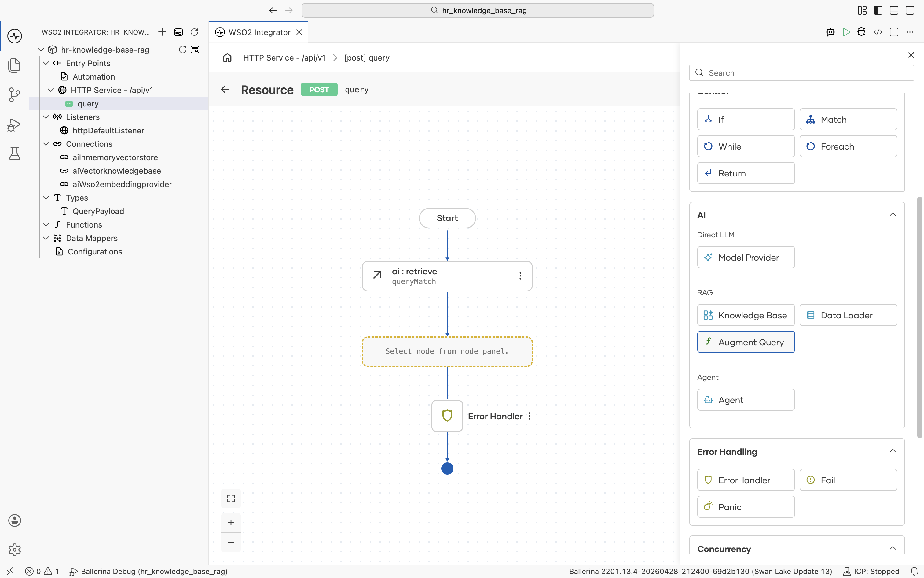Collapse the Listeners section
The width and height of the screenshot is (924, 578).
tap(46, 117)
